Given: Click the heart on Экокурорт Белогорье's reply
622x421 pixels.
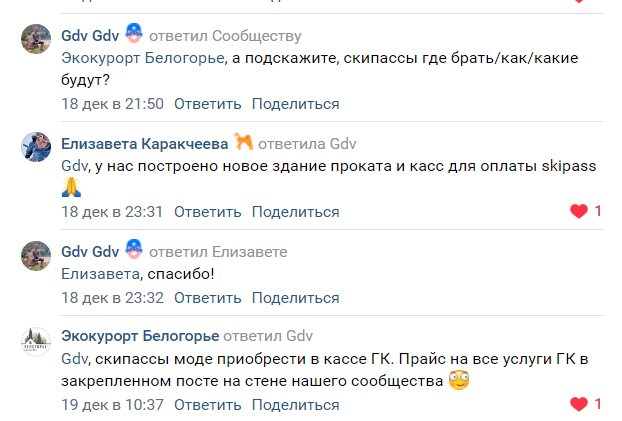Looking at the screenshot, I should point(579,404).
